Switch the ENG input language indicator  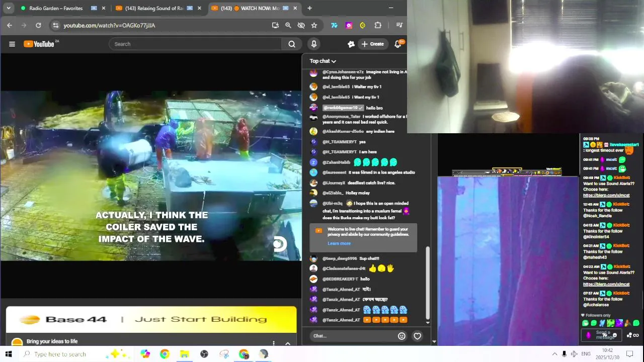coord(586,354)
